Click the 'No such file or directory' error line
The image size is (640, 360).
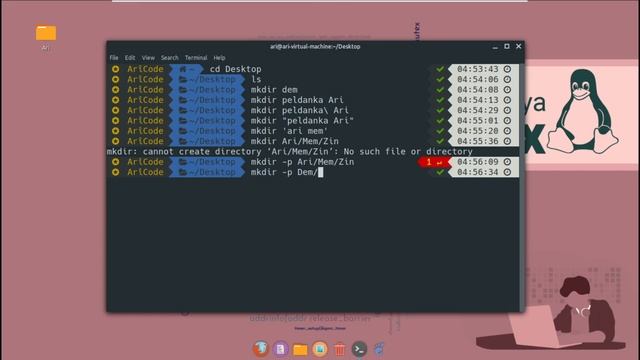(290, 151)
